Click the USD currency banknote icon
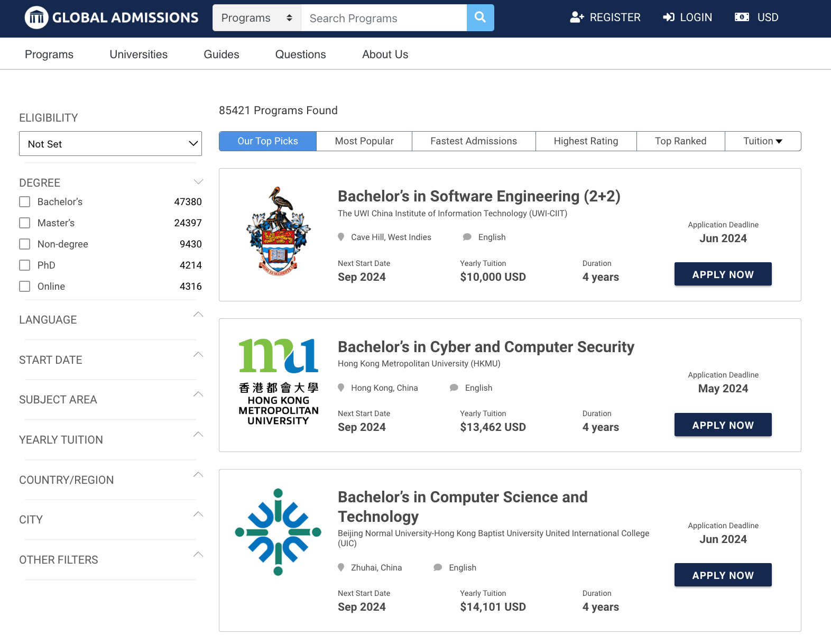The height and width of the screenshot is (644, 831). tap(742, 17)
